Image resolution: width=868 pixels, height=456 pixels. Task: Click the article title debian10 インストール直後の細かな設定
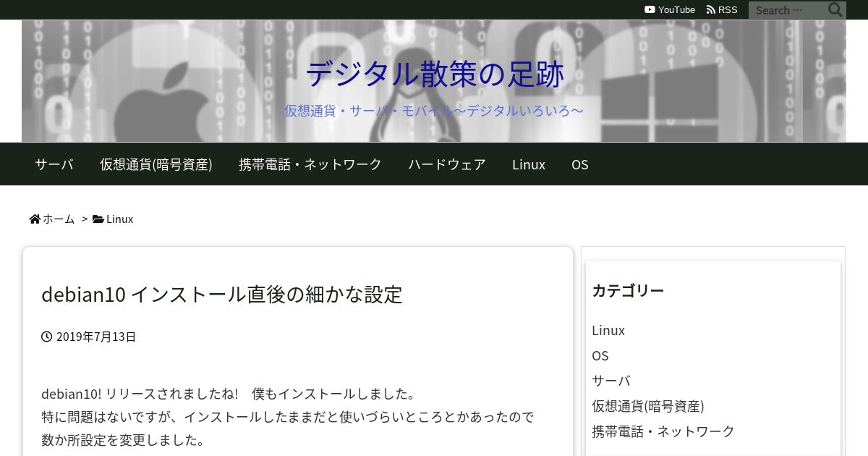click(x=222, y=295)
